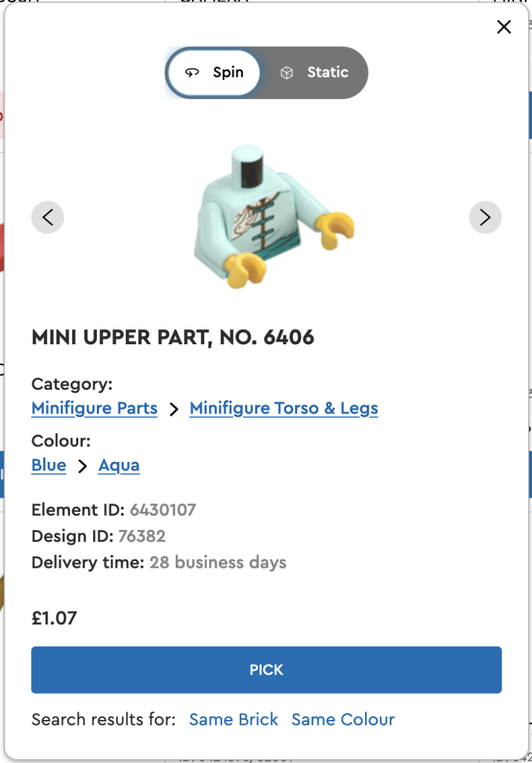Switch the viewer to Static mode
Screen dimensions: 532x763
coord(314,73)
